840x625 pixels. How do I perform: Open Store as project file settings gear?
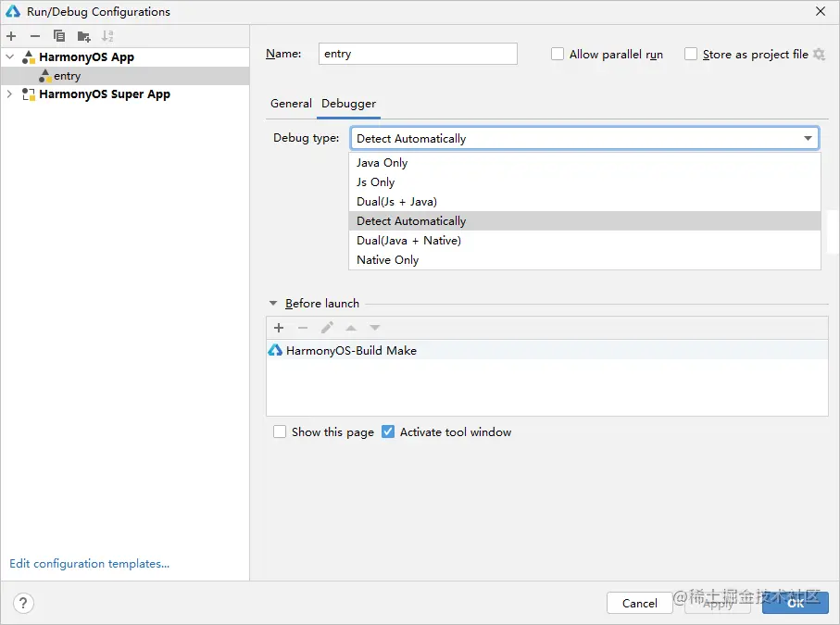(x=819, y=54)
